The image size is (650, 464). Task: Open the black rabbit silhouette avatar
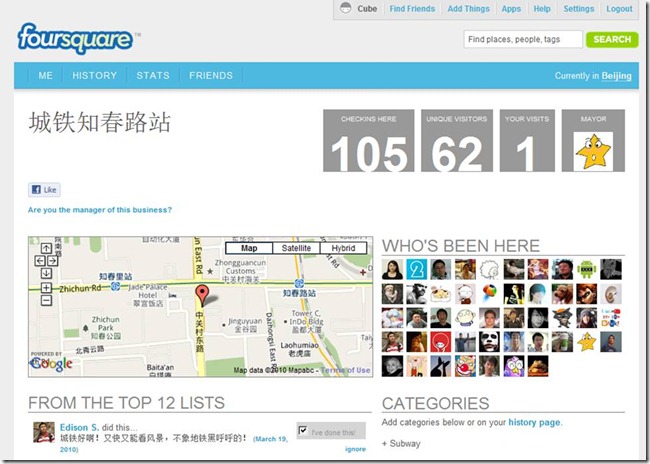click(x=441, y=366)
